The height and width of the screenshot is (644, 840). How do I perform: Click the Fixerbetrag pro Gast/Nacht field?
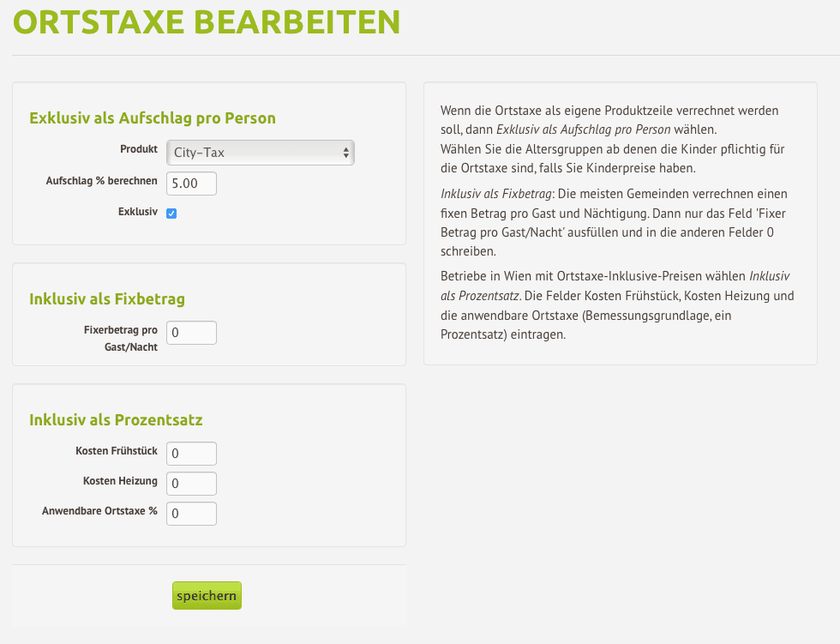pyautogui.click(x=191, y=333)
